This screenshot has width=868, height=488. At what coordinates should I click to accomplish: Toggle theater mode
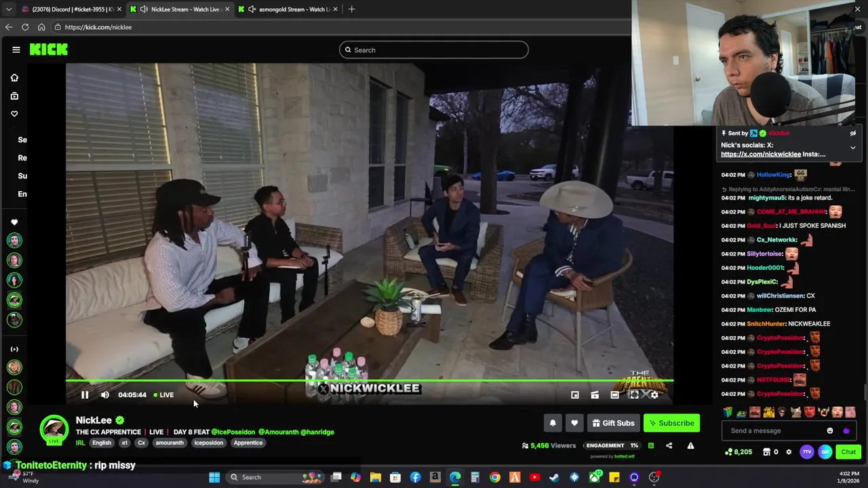click(x=614, y=394)
